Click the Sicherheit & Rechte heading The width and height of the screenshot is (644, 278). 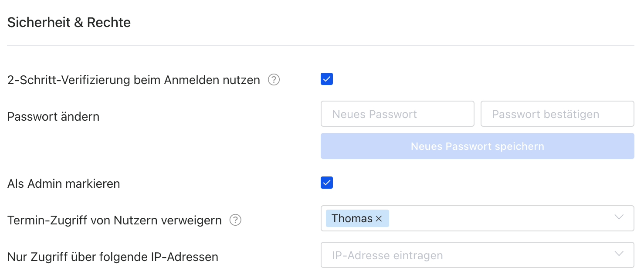[x=69, y=23]
